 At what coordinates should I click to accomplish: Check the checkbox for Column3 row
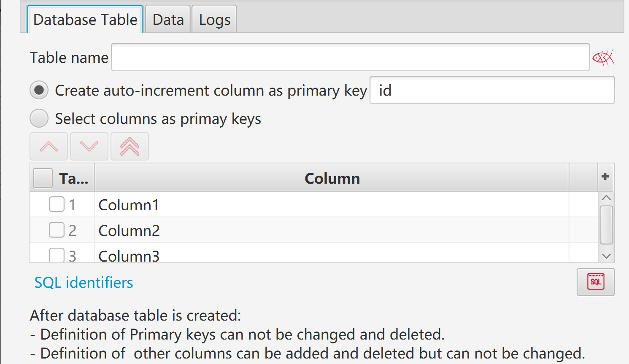tap(57, 255)
